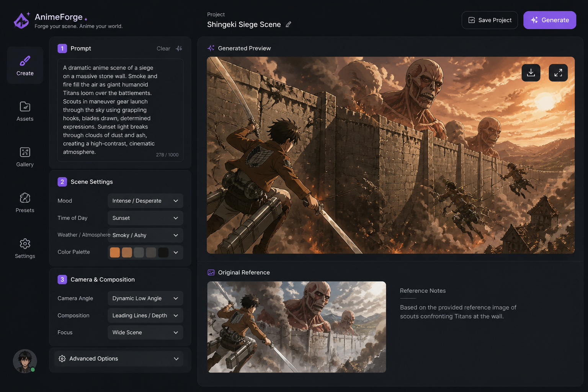The image size is (588, 392).
Task: Open the Create tab in the sidebar
Action: point(25,65)
